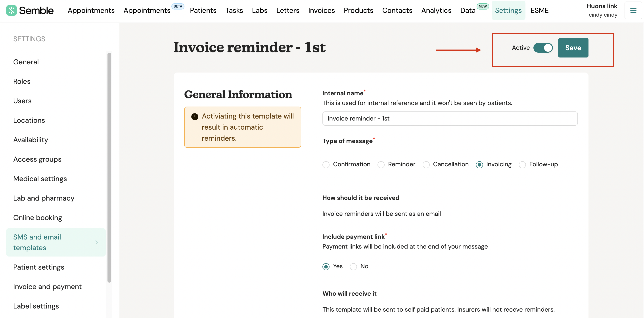This screenshot has width=644, height=318.
Task: Choose No for include payment link
Action: (353, 266)
